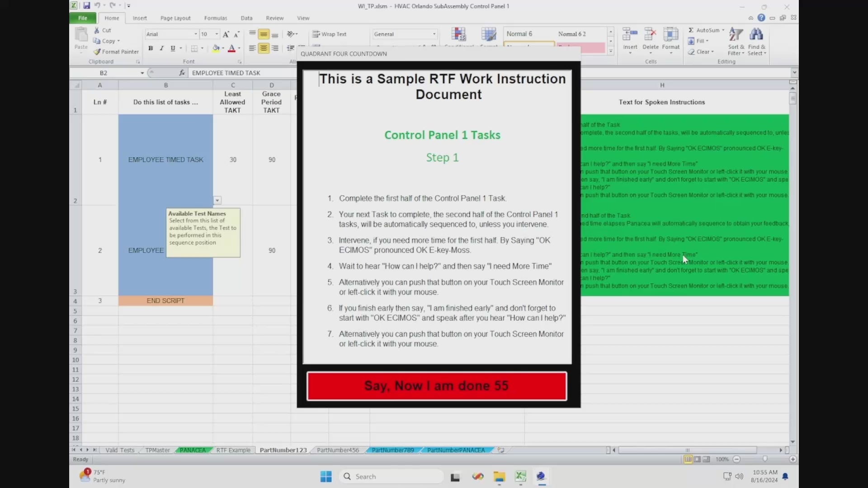Image resolution: width=868 pixels, height=488 pixels.
Task: Switch to Normal view in status bar
Action: 688,459
